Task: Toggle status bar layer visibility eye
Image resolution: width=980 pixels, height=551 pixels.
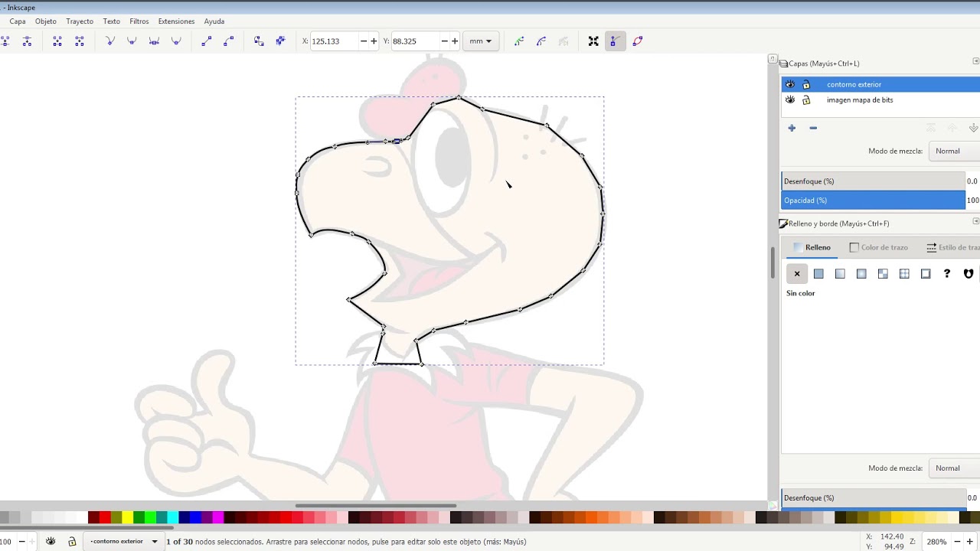Action: (51, 541)
